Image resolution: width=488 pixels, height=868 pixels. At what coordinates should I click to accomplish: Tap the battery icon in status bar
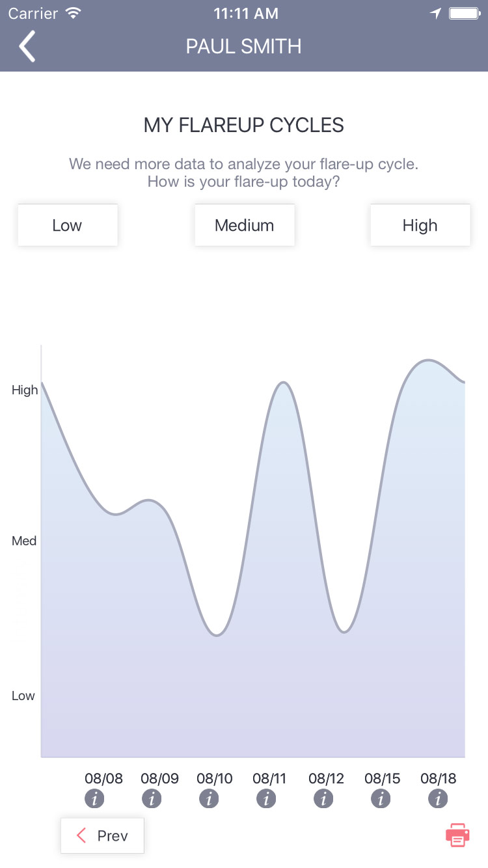click(x=465, y=13)
